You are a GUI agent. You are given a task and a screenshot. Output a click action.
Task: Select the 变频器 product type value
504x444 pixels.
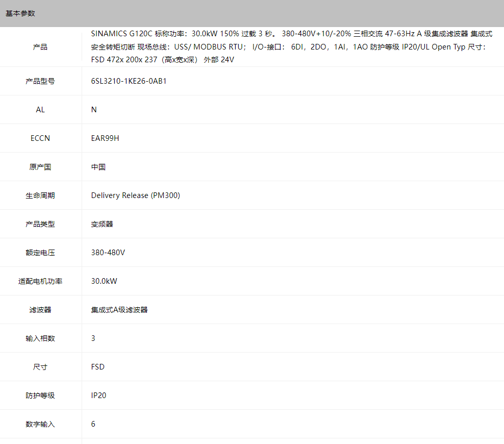[102, 224]
